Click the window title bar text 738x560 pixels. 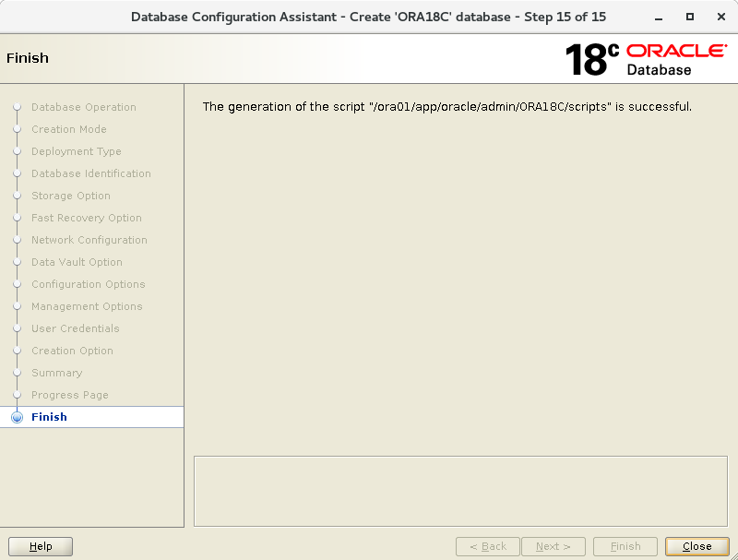(x=368, y=17)
